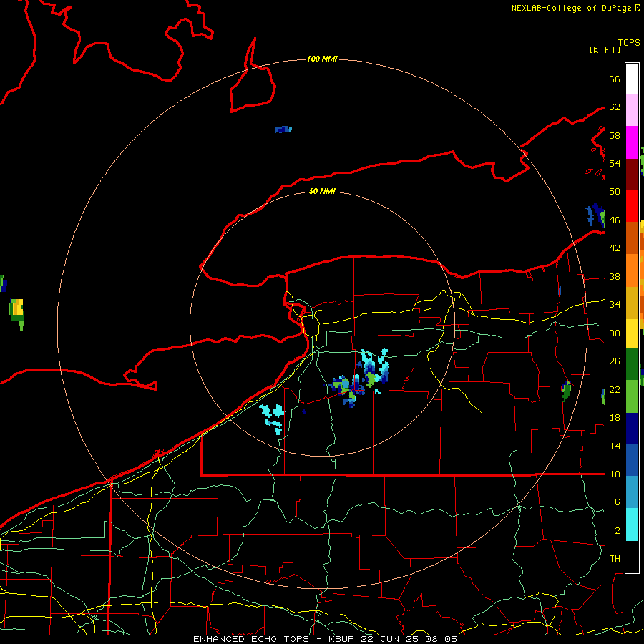
Task: Click the TH threshold legend label
Action: [x=615, y=559]
